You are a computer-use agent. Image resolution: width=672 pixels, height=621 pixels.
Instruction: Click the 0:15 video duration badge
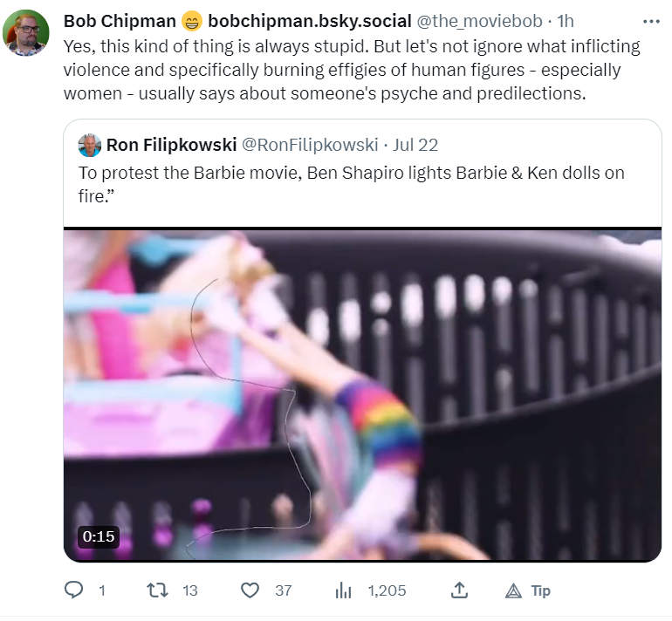click(99, 536)
